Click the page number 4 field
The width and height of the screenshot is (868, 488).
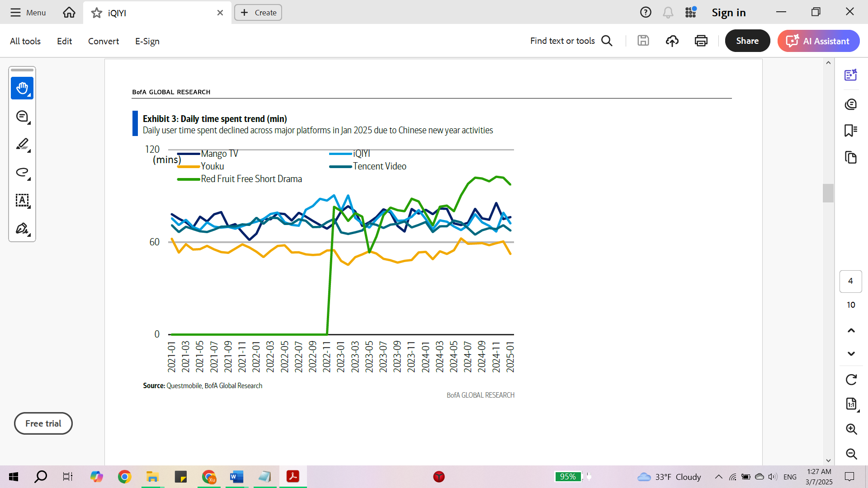[x=850, y=281]
